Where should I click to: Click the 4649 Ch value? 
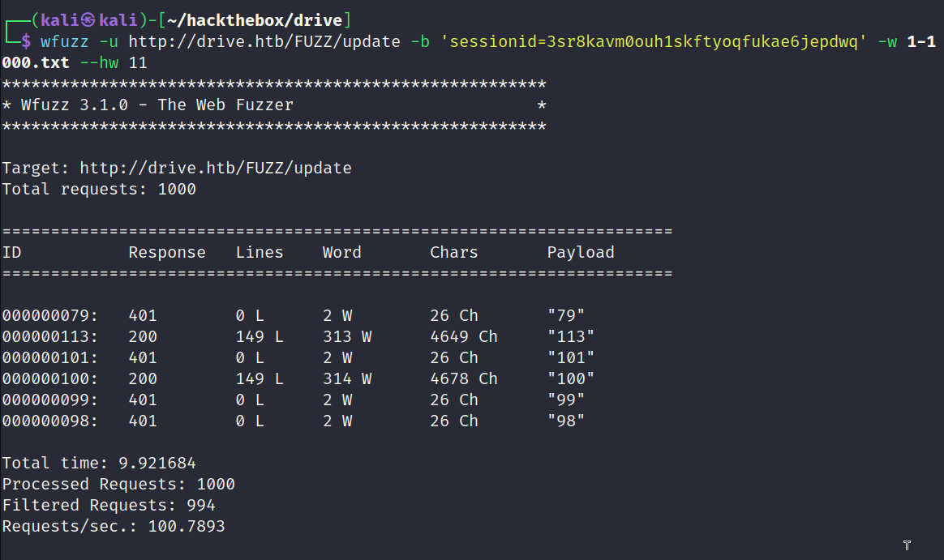point(464,337)
